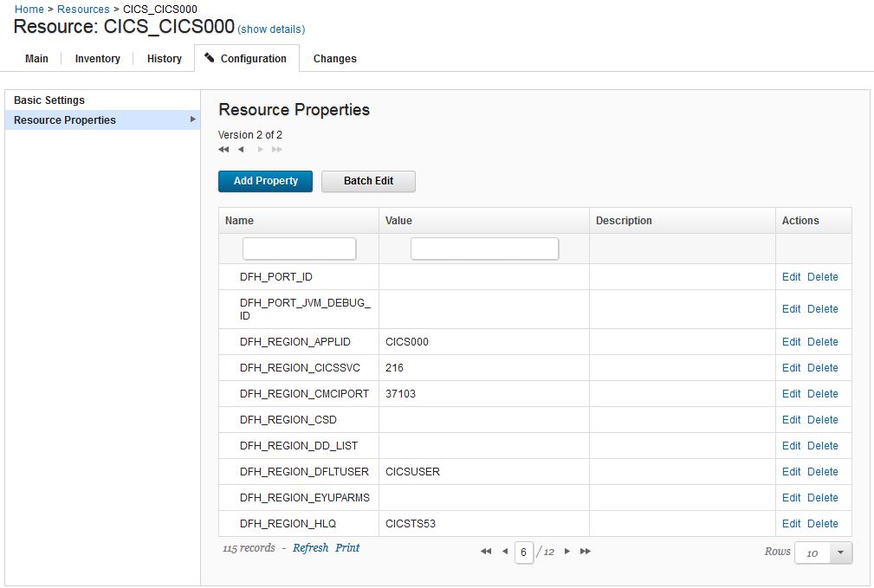Switch to the History tab
874x588 pixels.
coord(164,59)
